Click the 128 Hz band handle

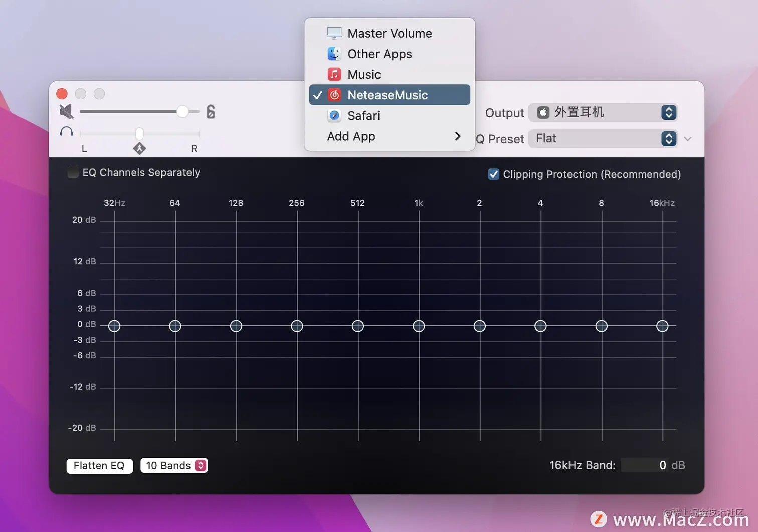point(236,326)
